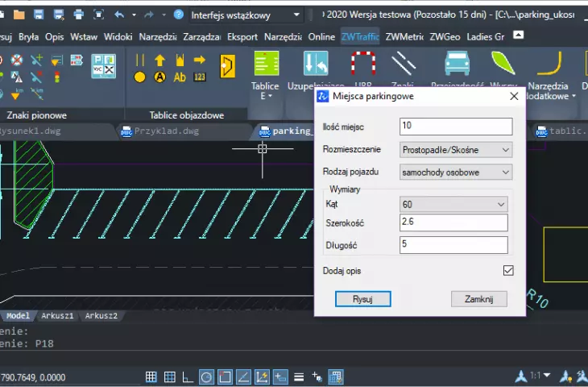Collapse the ribbon with the arrow button
The image size is (588, 387).
pyautogui.click(x=518, y=35)
